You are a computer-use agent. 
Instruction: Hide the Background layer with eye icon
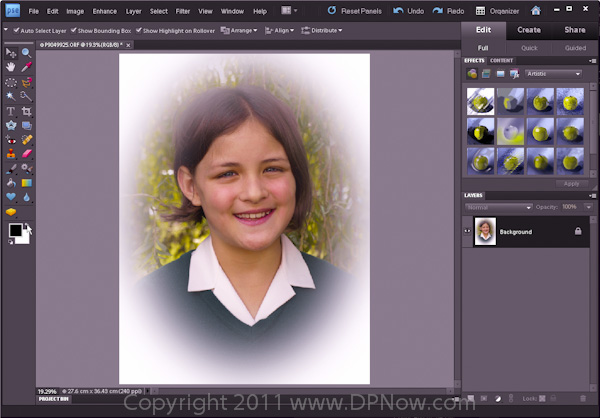(x=468, y=231)
